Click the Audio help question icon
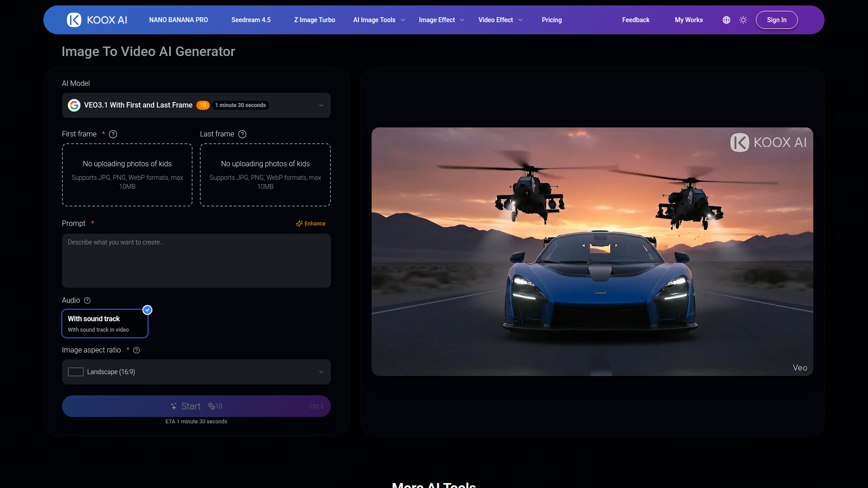The image size is (868, 488). tap(87, 300)
